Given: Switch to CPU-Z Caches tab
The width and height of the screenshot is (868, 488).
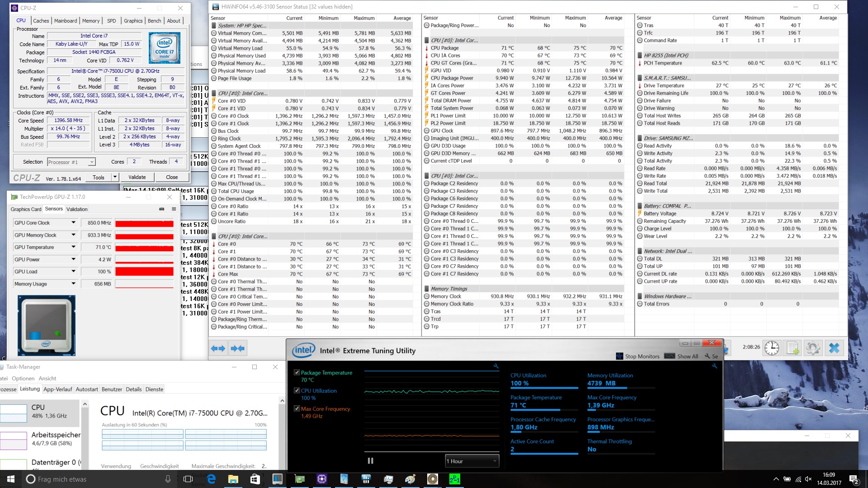Looking at the screenshot, I should pos(41,21).
